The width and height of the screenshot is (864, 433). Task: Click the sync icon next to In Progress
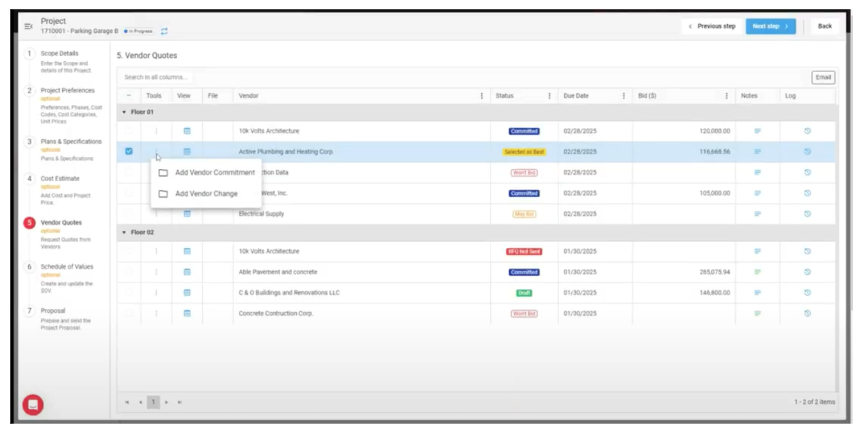pos(164,32)
